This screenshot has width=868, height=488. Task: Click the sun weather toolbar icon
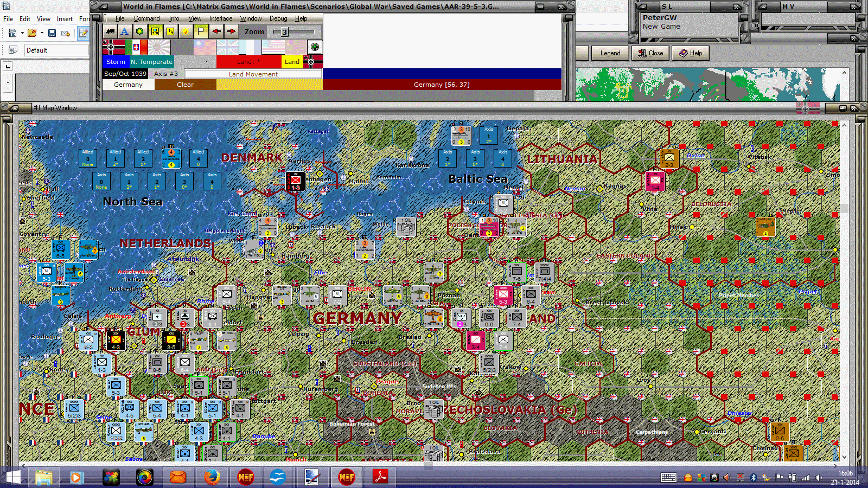point(186,31)
